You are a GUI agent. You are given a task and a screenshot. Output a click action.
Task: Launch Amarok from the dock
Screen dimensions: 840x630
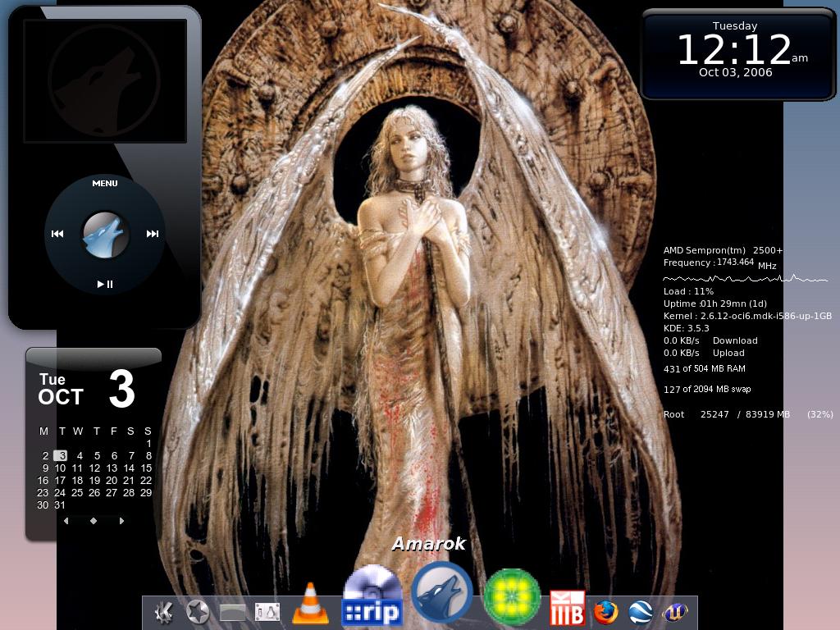coord(442,593)
